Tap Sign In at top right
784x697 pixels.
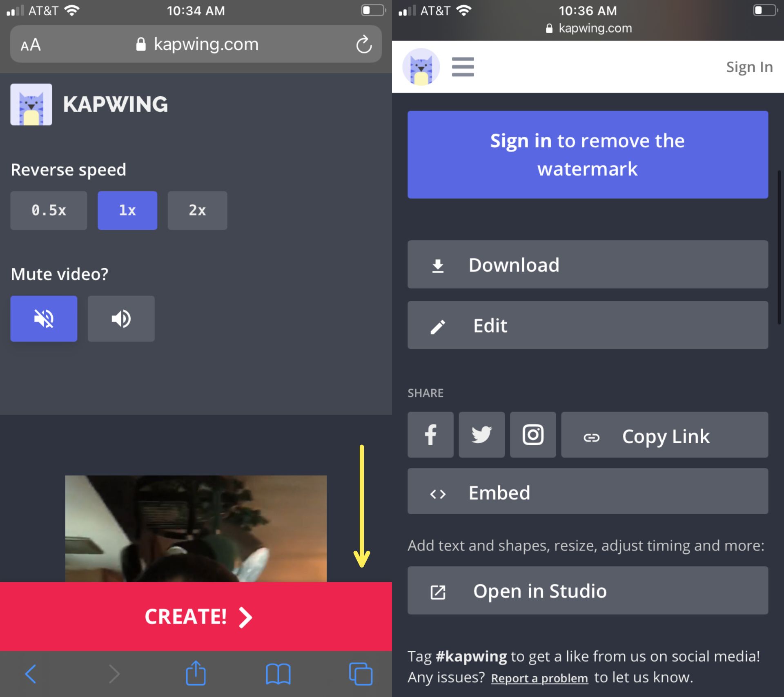tap(749, 67)
